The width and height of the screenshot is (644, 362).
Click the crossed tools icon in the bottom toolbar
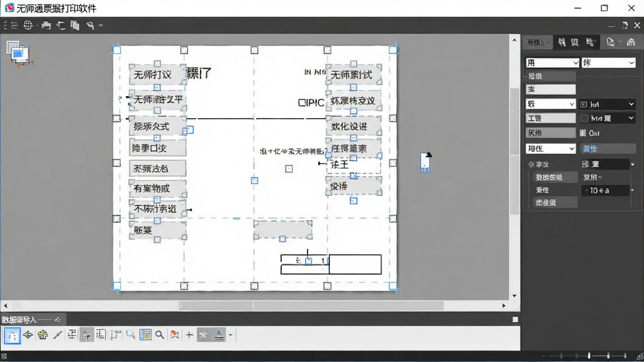pyautogui.click(x=203, y=335)
